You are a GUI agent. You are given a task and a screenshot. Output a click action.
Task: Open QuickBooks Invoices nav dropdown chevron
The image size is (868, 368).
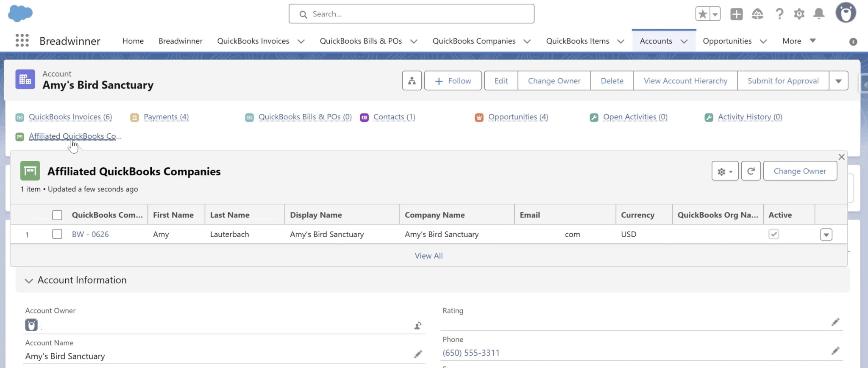tap(301, 42)
